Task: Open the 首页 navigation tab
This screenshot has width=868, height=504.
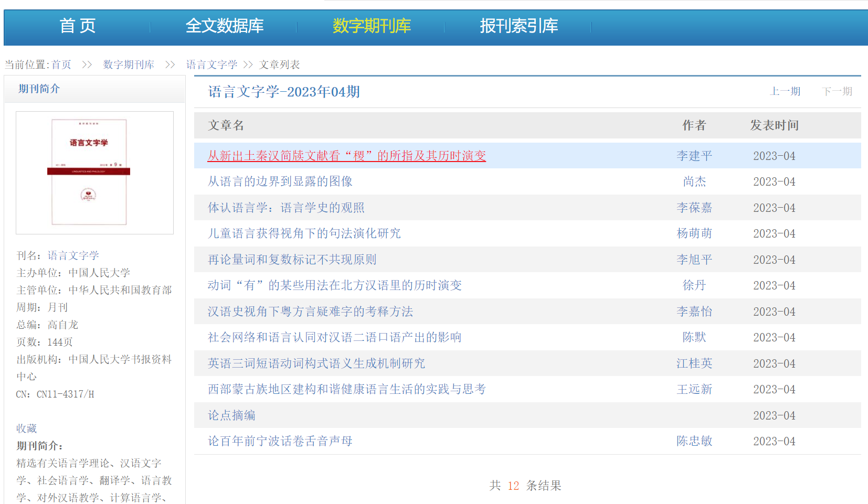Action: (77, 26)
